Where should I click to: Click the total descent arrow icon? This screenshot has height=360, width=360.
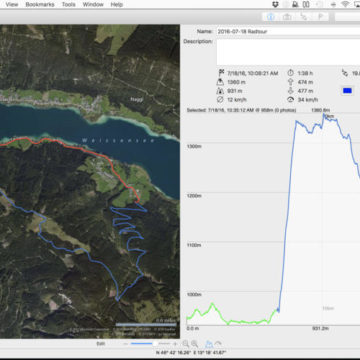click(290, 91)
